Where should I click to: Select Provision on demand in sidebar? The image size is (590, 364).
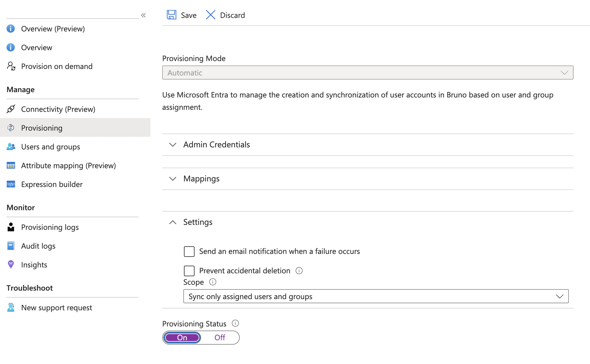point(56,66)
